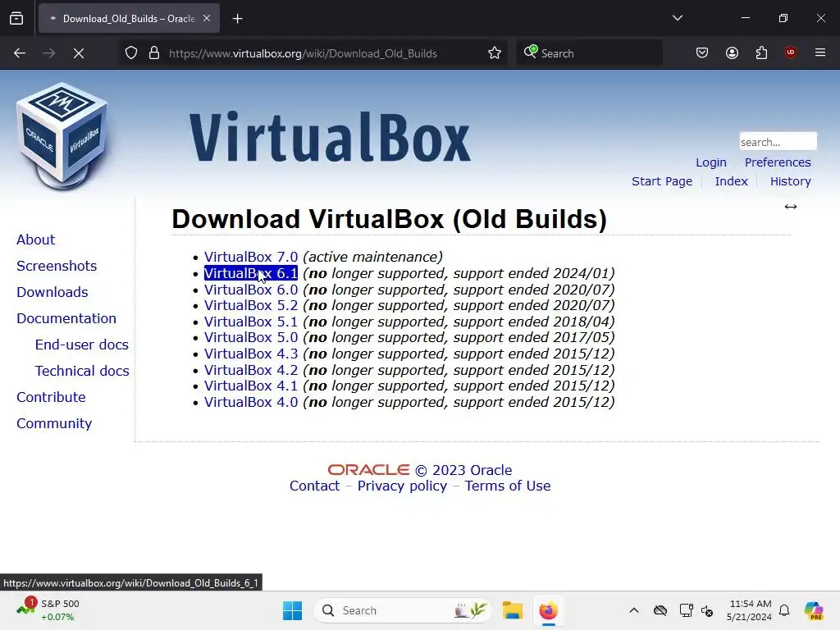Click the Firefox toolbar Search box

coord(589,53)
